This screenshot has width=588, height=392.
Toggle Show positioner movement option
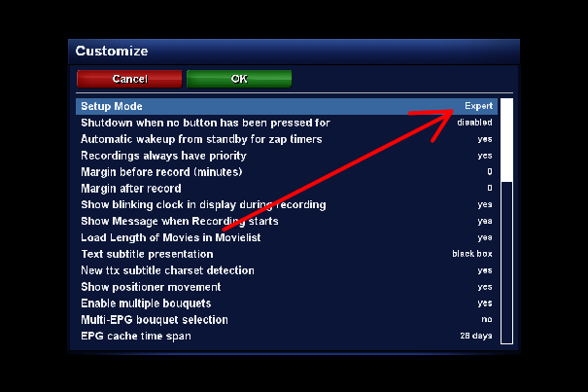287,287
